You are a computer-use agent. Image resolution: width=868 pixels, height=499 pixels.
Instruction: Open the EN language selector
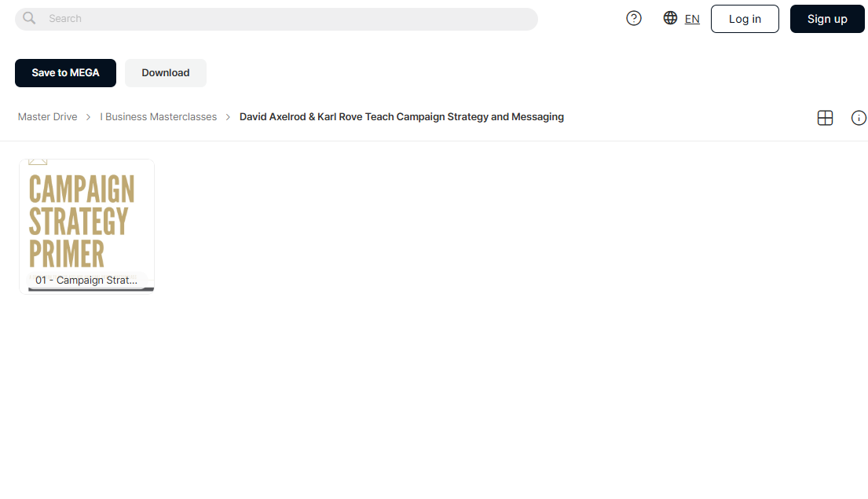pyautogui.click(x=692, y=19)
